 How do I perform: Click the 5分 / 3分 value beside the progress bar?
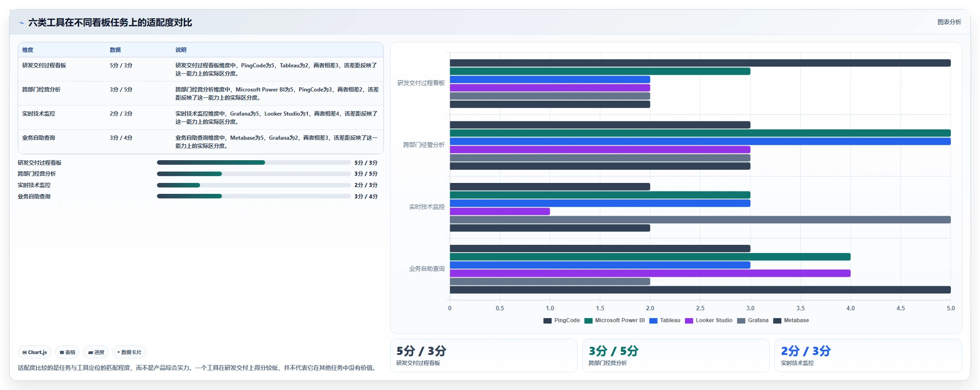pyautogui.click(x=366, y=163)
